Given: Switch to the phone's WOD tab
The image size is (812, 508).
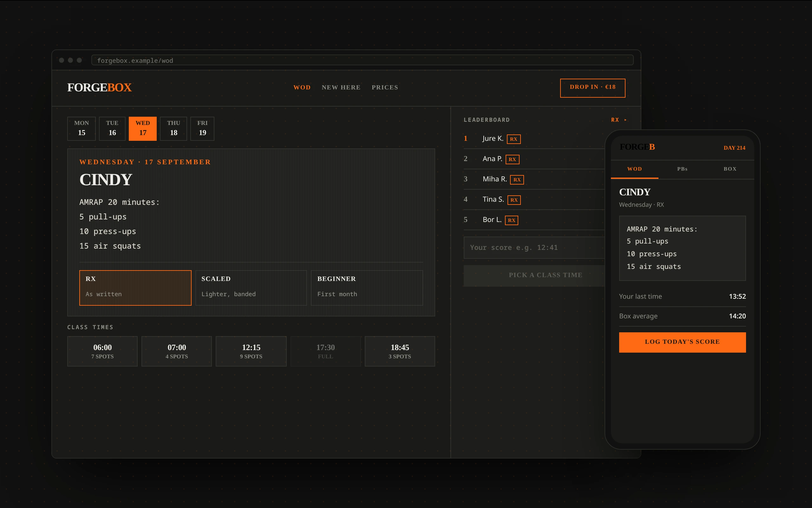Looking at the screenshot, I should point(635,169).
